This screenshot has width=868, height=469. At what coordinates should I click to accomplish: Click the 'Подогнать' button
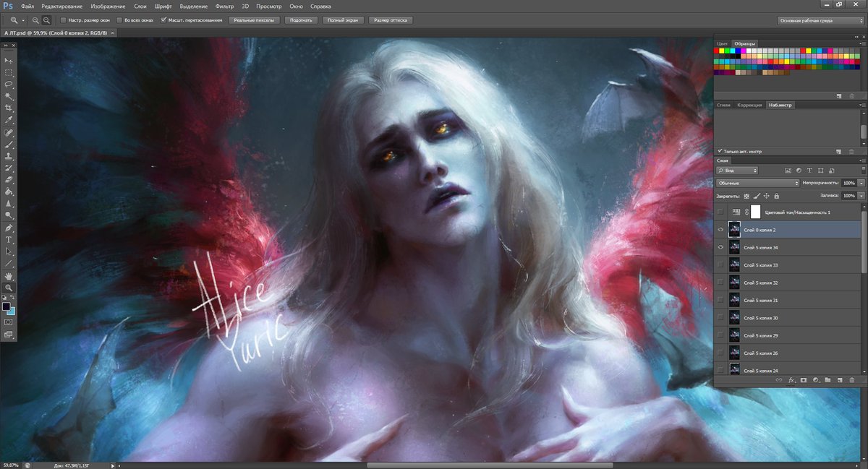(300, 20)
